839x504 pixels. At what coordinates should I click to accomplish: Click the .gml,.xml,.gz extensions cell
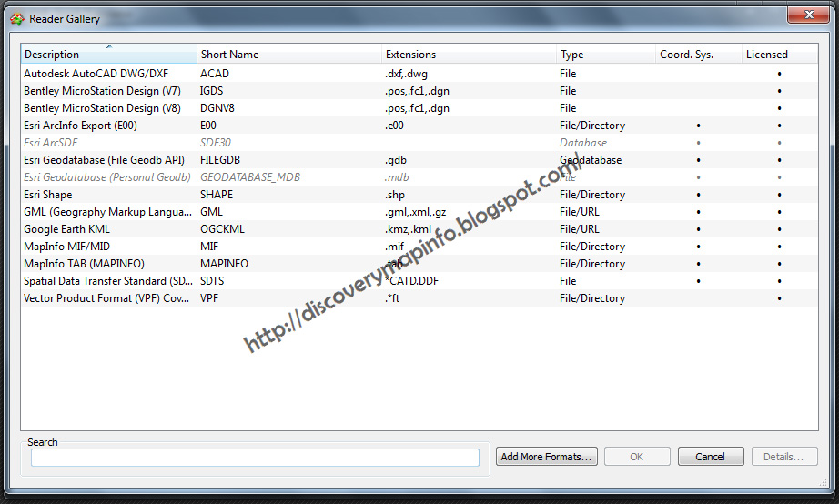[x=415, y=212]
